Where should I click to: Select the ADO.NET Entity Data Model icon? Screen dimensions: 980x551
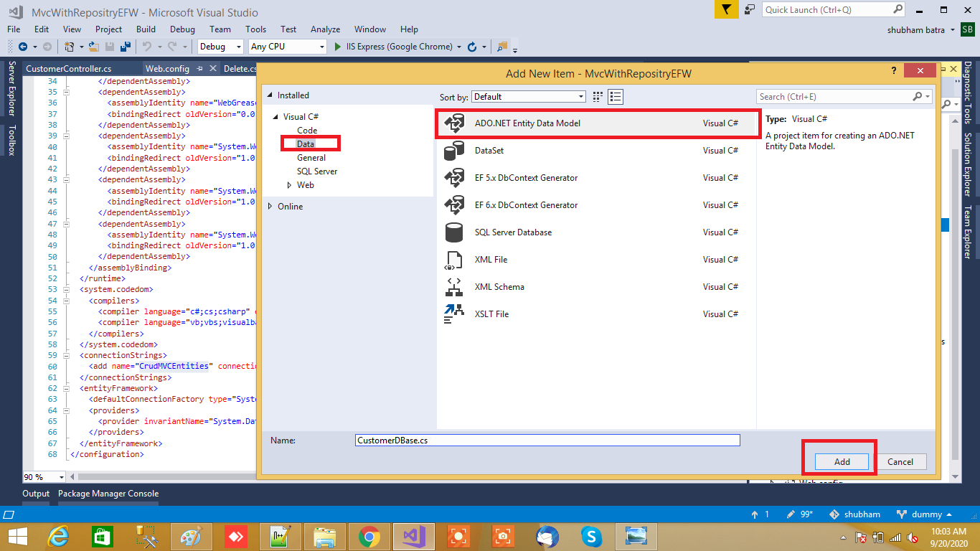pos(454,123)
